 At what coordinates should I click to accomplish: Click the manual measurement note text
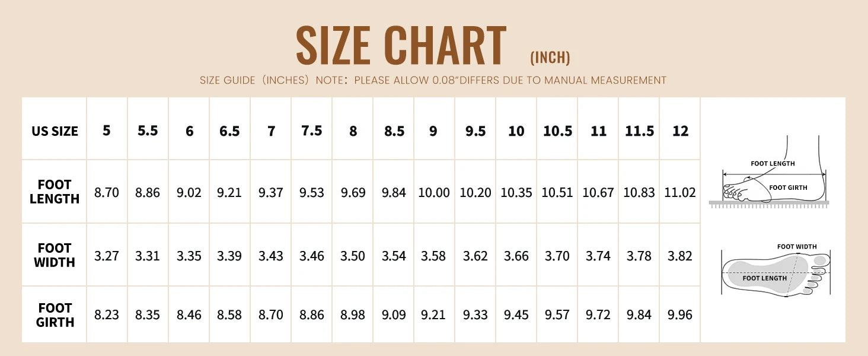click(x=433, y=80)
